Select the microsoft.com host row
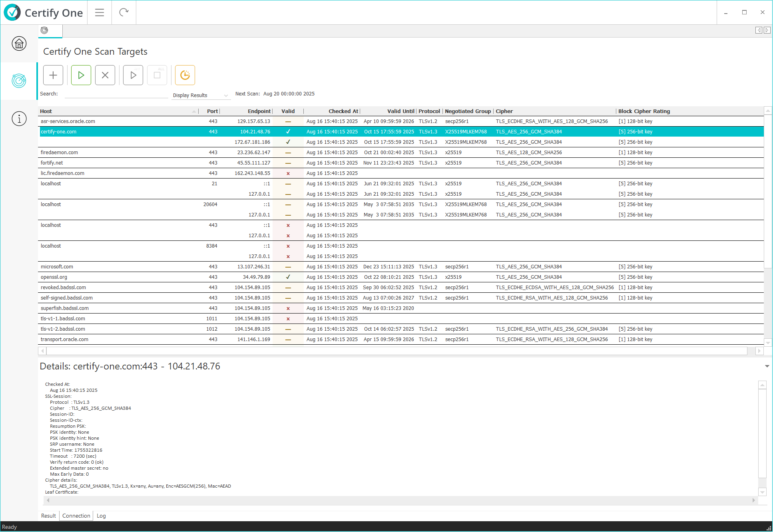This screenshot has width=773, height=532. (x=57, y=267)
